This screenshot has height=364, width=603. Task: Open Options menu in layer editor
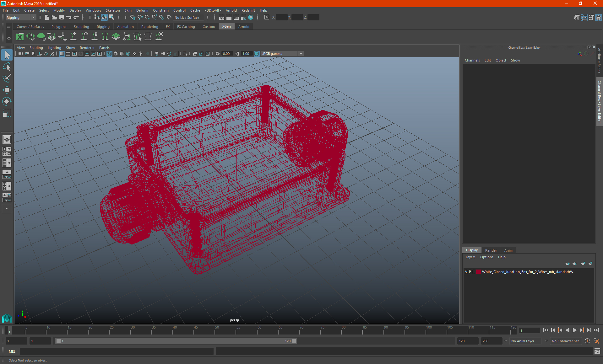(x=486, y=257)
